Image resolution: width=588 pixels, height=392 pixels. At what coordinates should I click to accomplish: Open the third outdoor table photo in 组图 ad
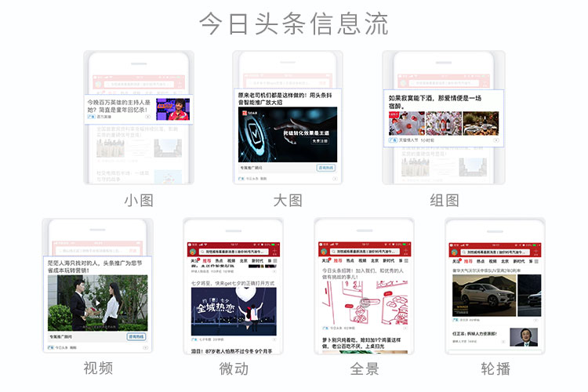tap(481, 123)
